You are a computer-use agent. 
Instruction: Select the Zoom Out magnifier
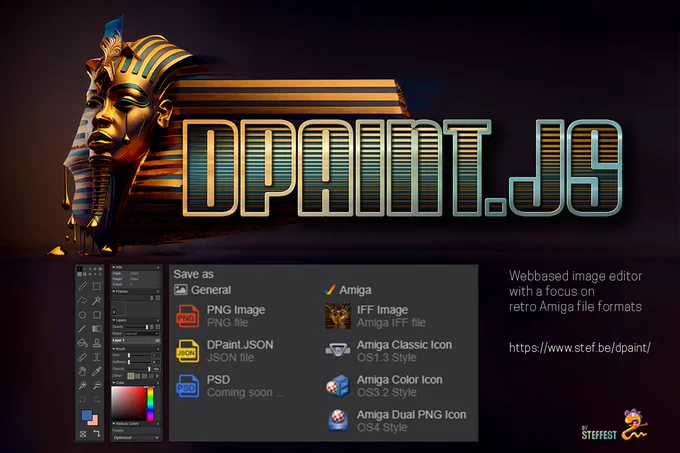pos(97,386)
